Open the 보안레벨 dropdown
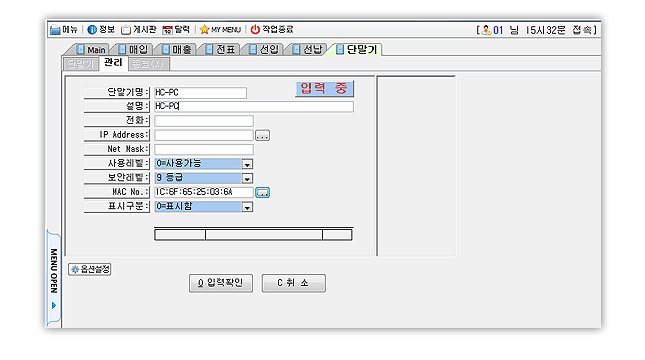The width and height of the screenshot is (645, 360). [x=247, y=179]
